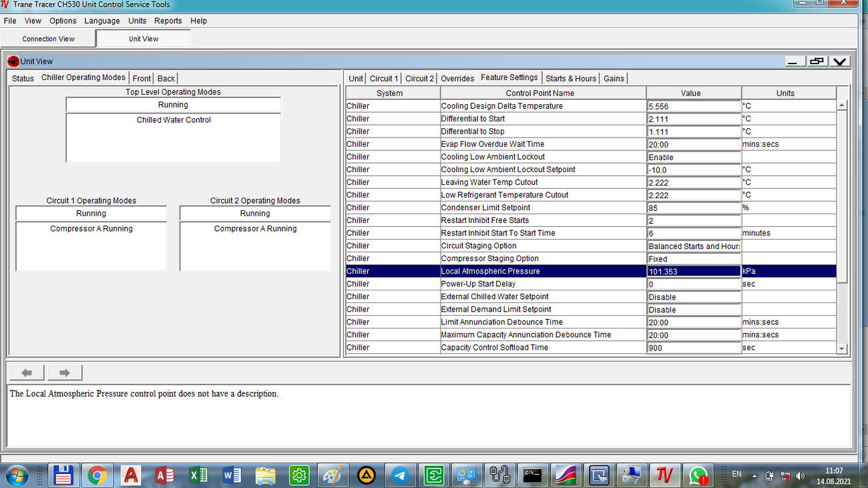Open Circuit Staging Option dropdown
The image size is (868, 488).
[694, 246]
